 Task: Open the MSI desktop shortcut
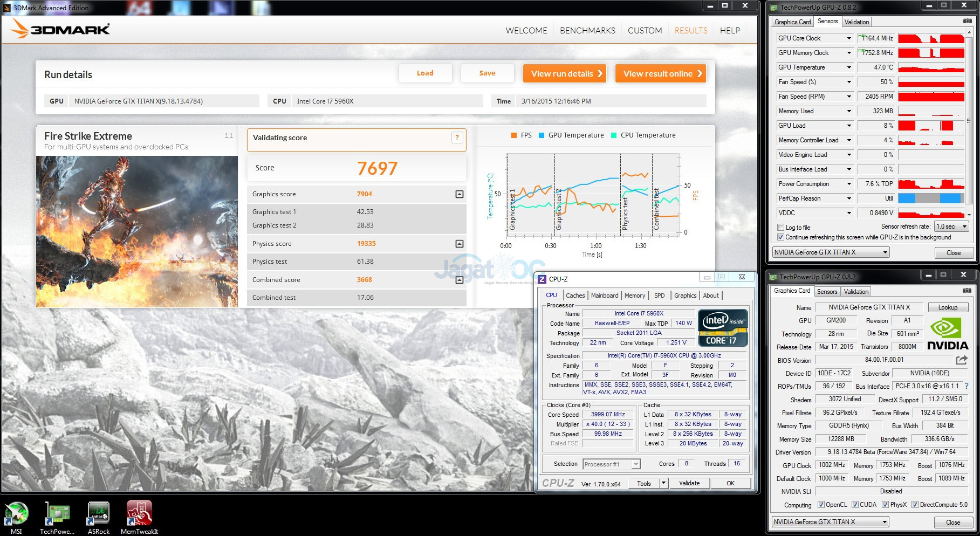(16, 514)
